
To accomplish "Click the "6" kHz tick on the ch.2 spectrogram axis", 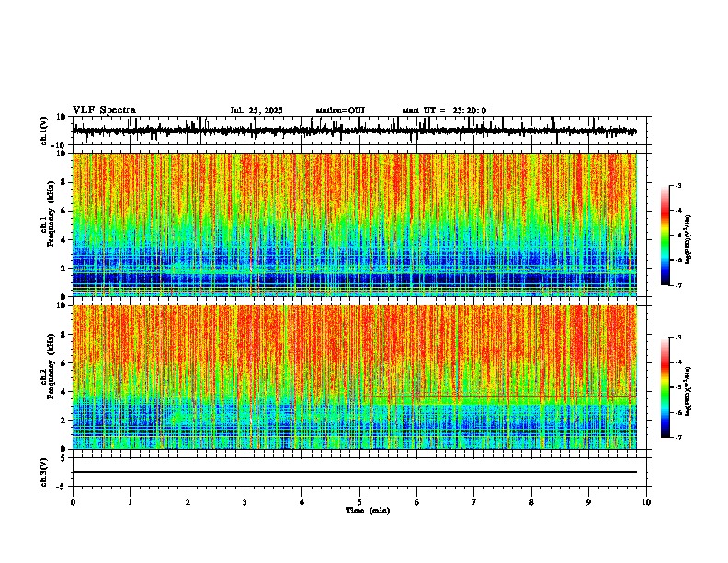I will [64, 363].
